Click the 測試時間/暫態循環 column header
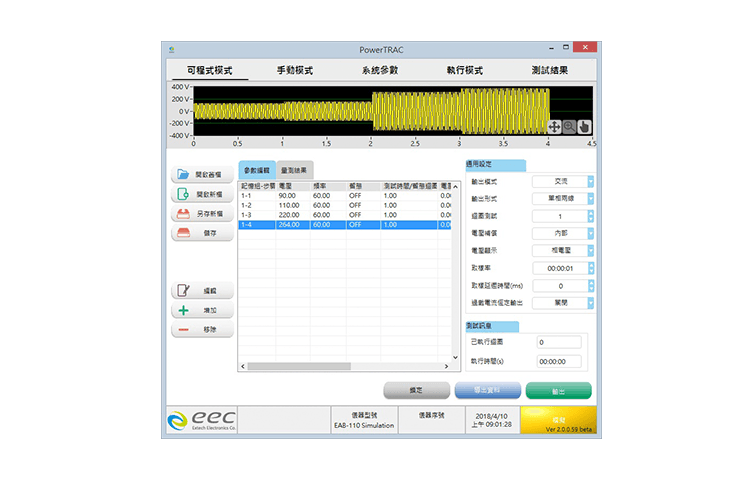The height and width of the screenshot is (480, 732). tap(409, 186)
